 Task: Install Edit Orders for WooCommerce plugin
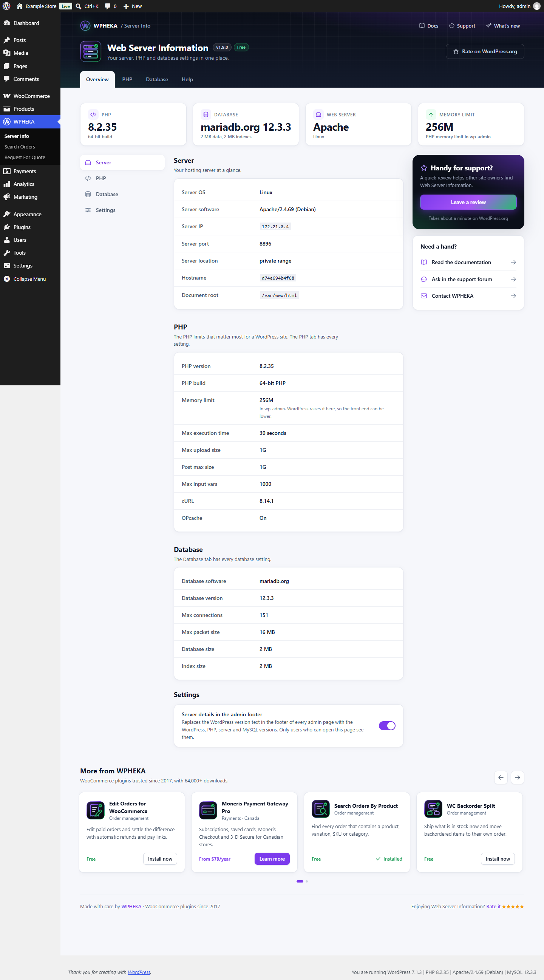[x=160, y=859]
